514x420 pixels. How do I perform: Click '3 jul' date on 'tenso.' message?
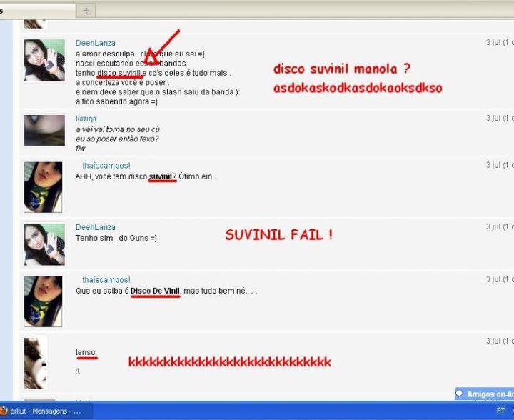pyautogui.click(x=500, y=341)
